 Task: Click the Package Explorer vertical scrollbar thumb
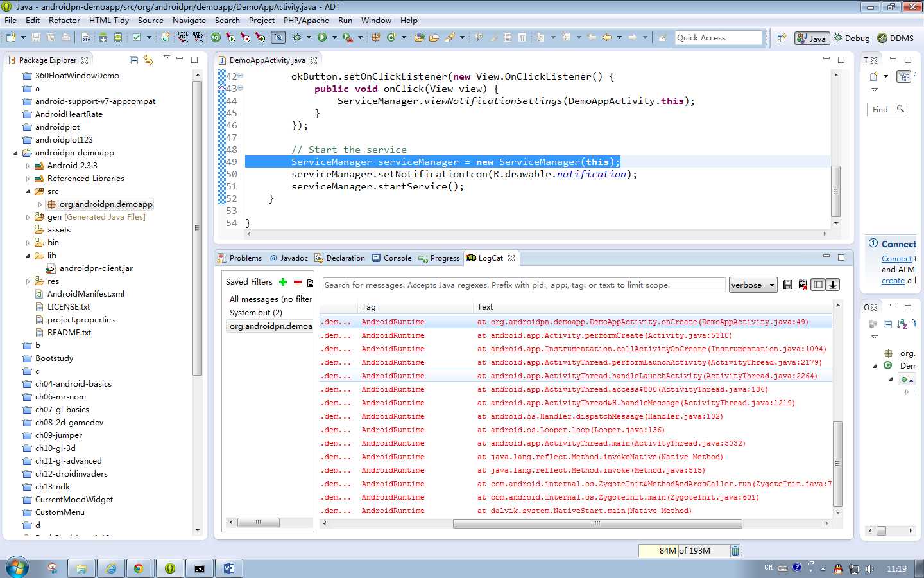tap(197, 228)
